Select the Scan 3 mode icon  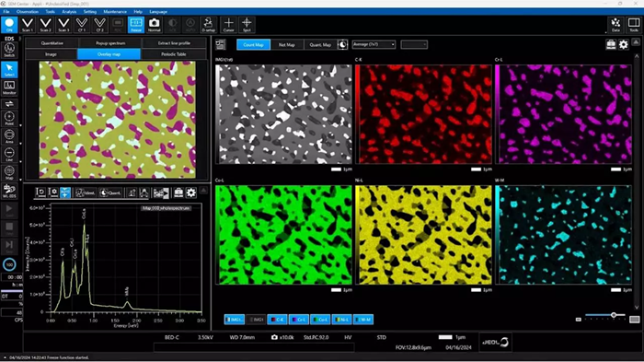click(63, 25)
